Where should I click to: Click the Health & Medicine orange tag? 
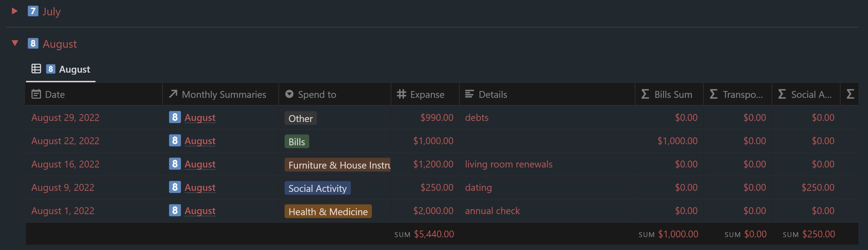[x=328, y=212]
